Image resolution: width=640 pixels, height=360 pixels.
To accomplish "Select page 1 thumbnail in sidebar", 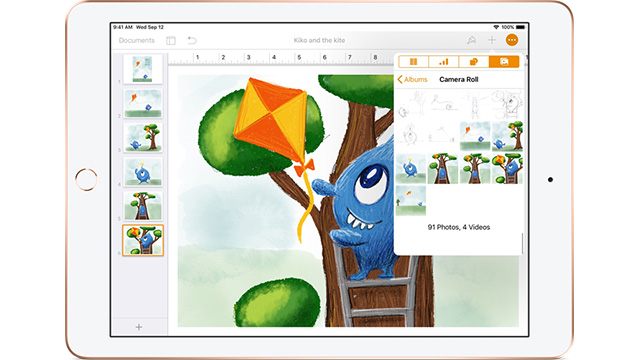I will click(x=143, y=69).
